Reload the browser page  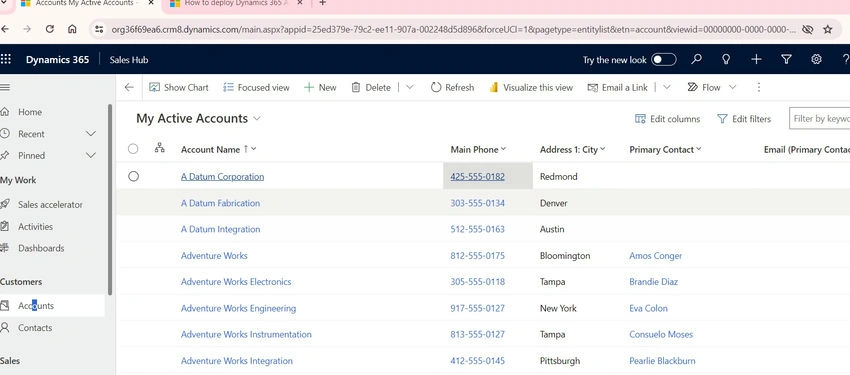50,29
